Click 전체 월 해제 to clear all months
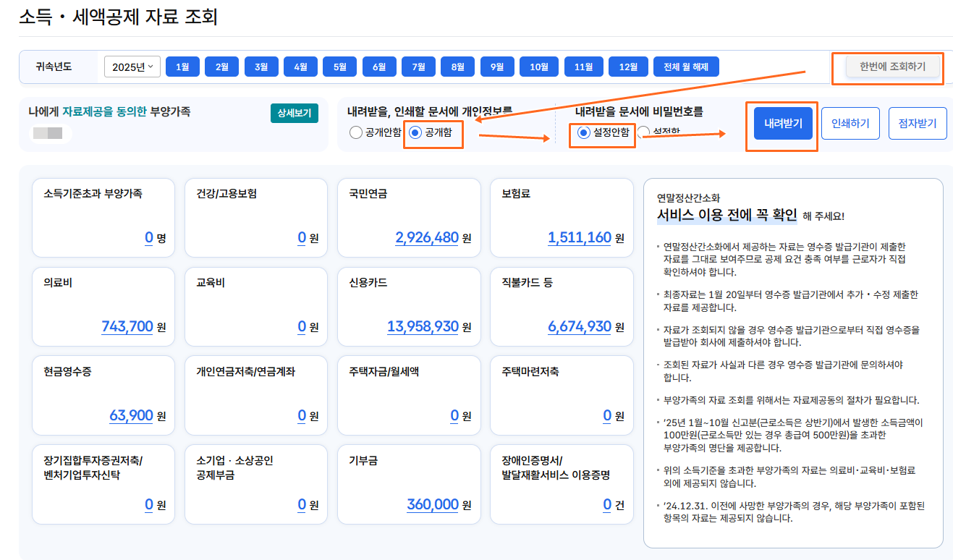The height and width of the screenshot is (560, 953). tap(685, 67)
